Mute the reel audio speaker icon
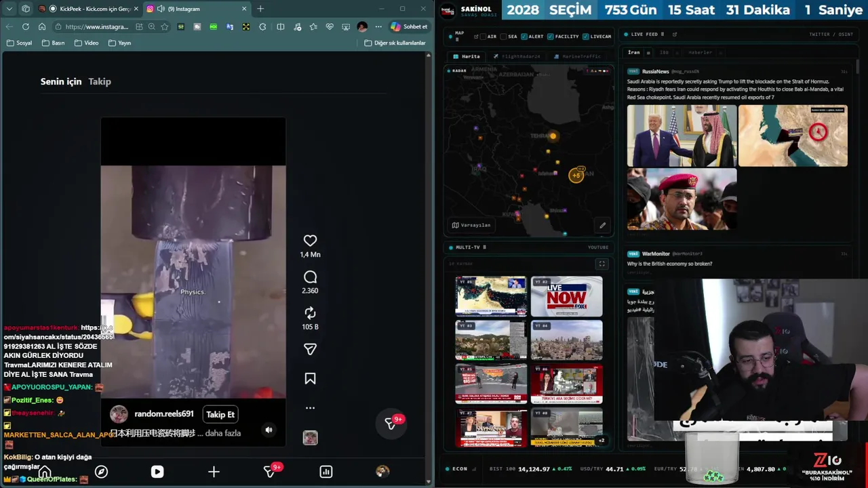This screenshot has width=868, height=488. pyautogui.click(x=269, y=430)
